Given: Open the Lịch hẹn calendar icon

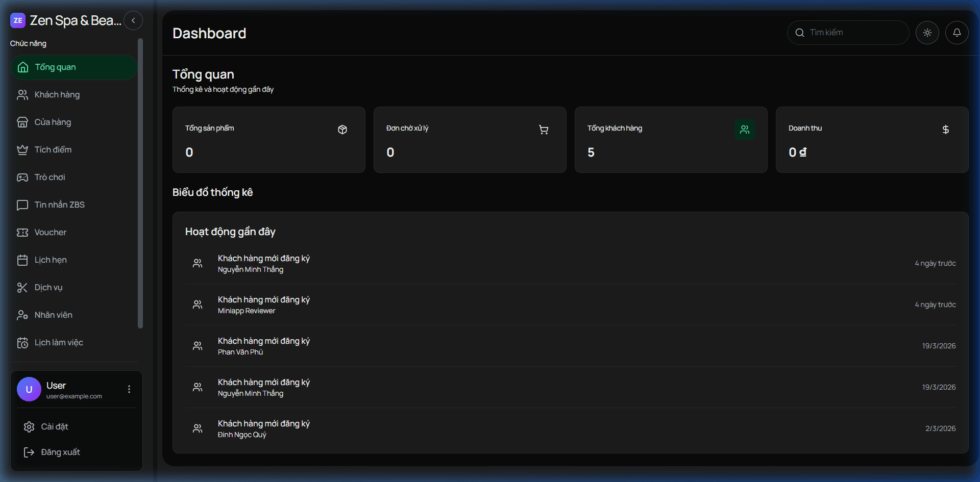Looking at the screenshot, I should 22,260.
